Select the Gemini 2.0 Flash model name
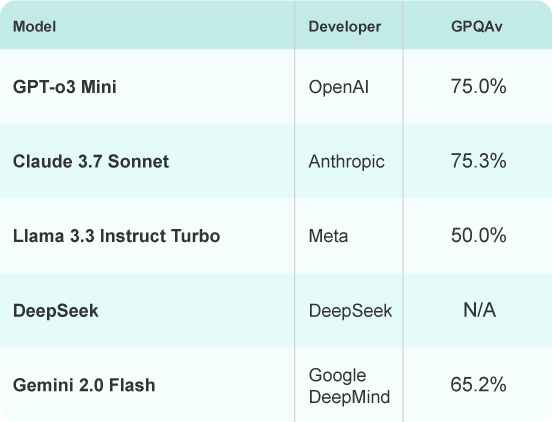This screenshot has width=552, height=422. click(x=84, y=385)
